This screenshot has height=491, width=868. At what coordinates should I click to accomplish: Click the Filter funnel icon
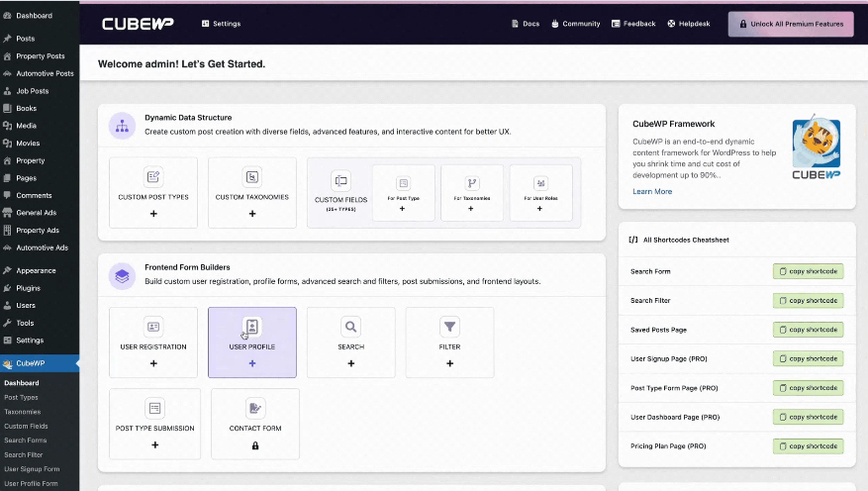(x=449, y=327)
